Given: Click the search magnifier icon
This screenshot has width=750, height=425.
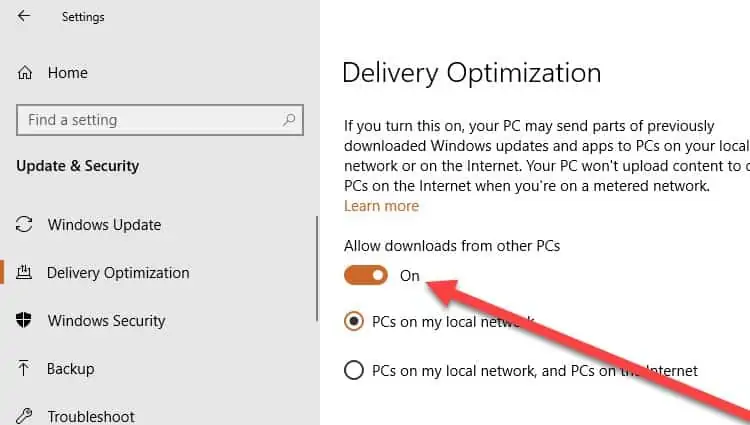Looking at the screenshot, I should [290, 120].
